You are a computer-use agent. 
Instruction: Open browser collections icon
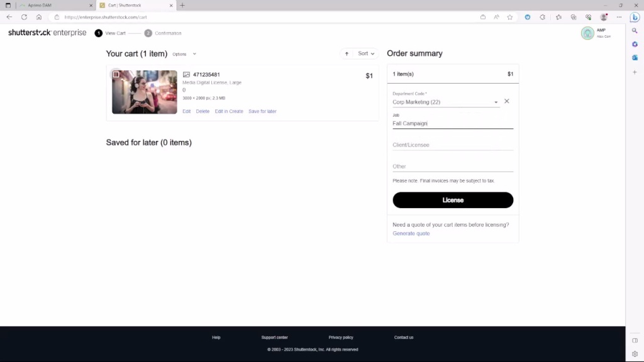pos(574,17)
